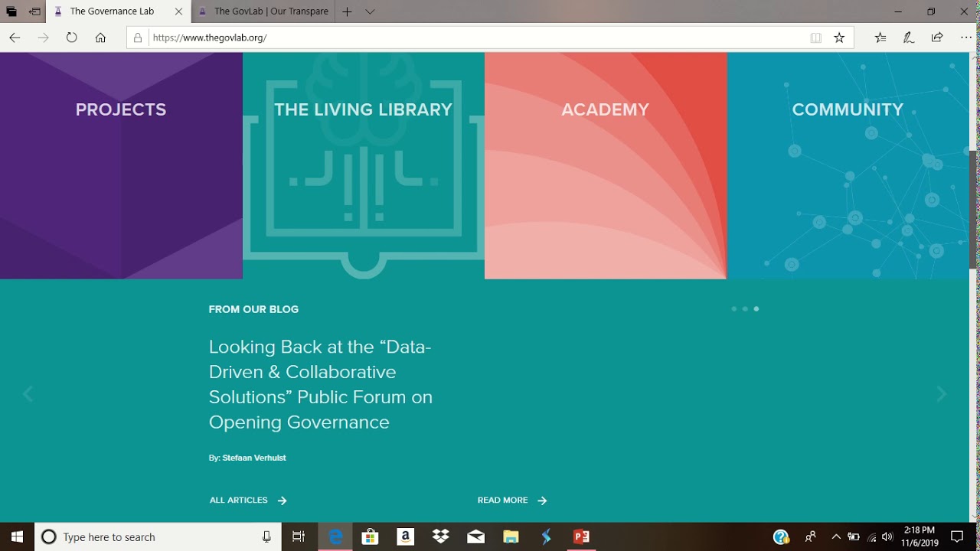Open Amazon app from taskbar

406,536
